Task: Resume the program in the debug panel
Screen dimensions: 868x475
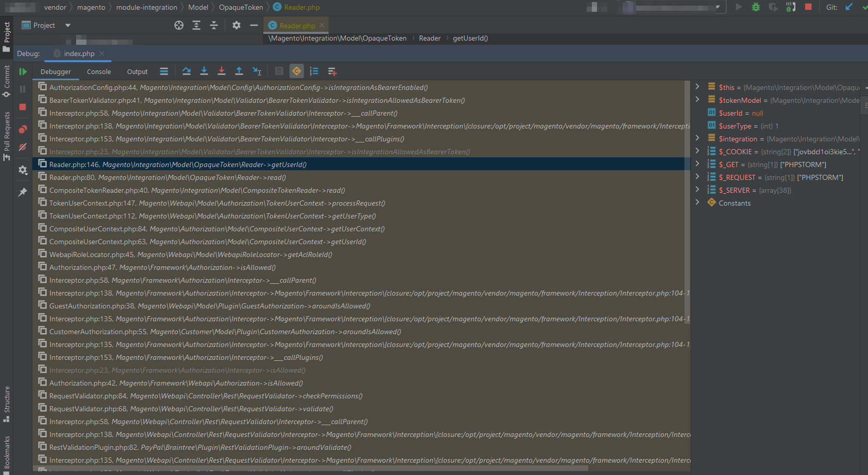Action: (x=23, y=72)
